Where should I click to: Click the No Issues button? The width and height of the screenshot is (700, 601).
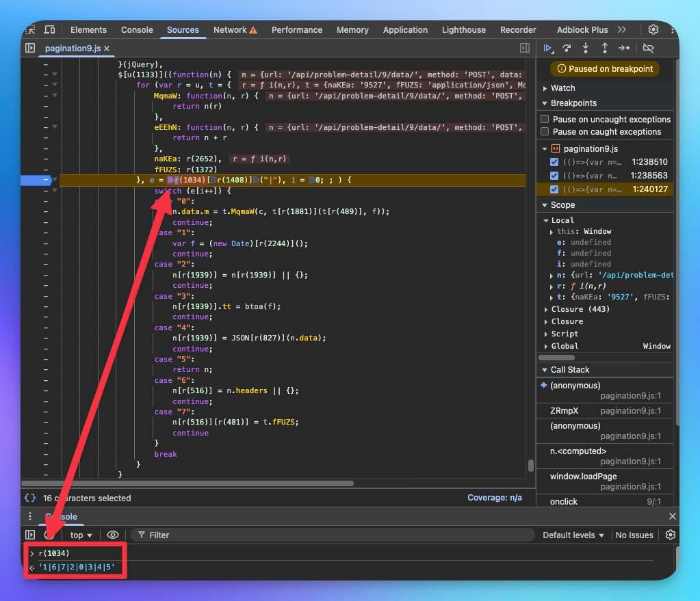634,535
